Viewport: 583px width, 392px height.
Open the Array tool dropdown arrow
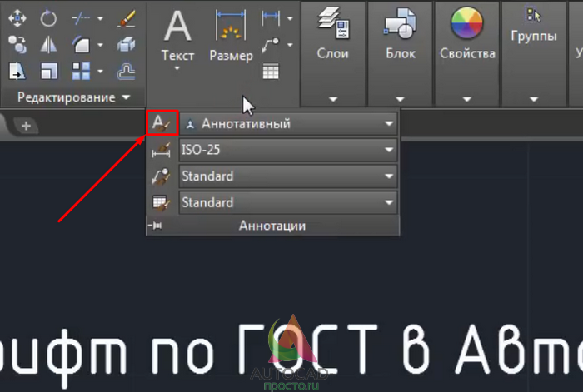click(100, 71)
